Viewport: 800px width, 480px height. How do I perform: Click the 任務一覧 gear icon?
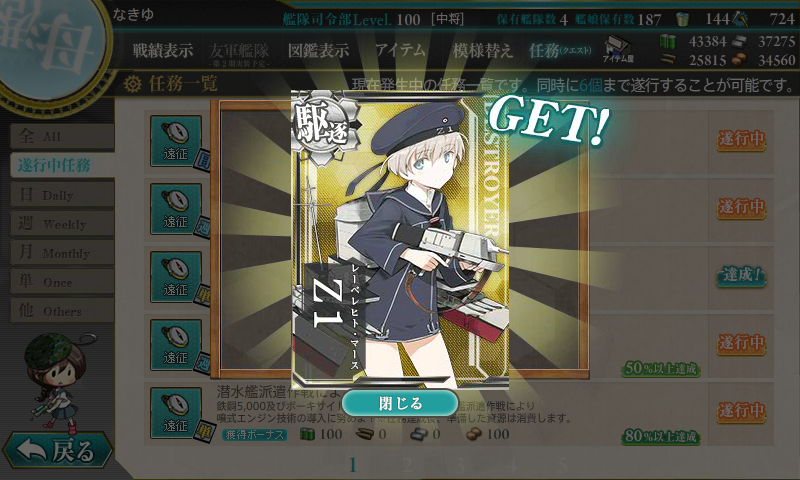(132, 84)
